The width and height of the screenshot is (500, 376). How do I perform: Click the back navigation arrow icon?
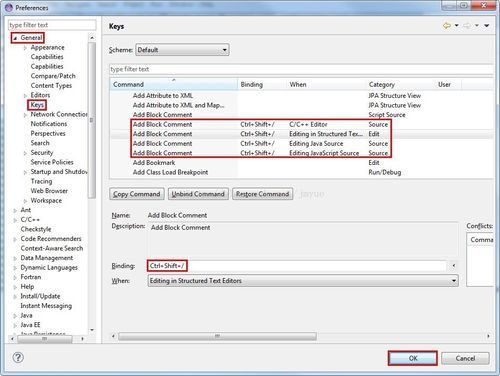pyautogui.click(x=447, y=25)
